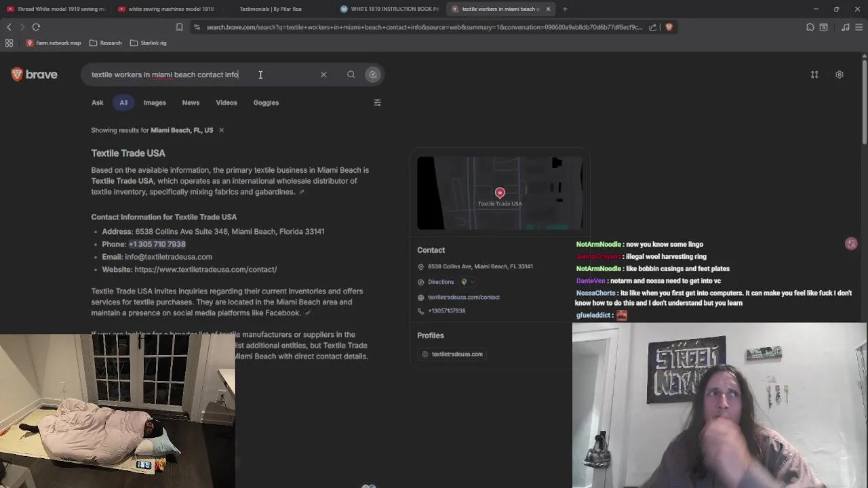Click the 6538 Collins Ave address in Contact card
This screenshot has height=488, width=868.
480,266
